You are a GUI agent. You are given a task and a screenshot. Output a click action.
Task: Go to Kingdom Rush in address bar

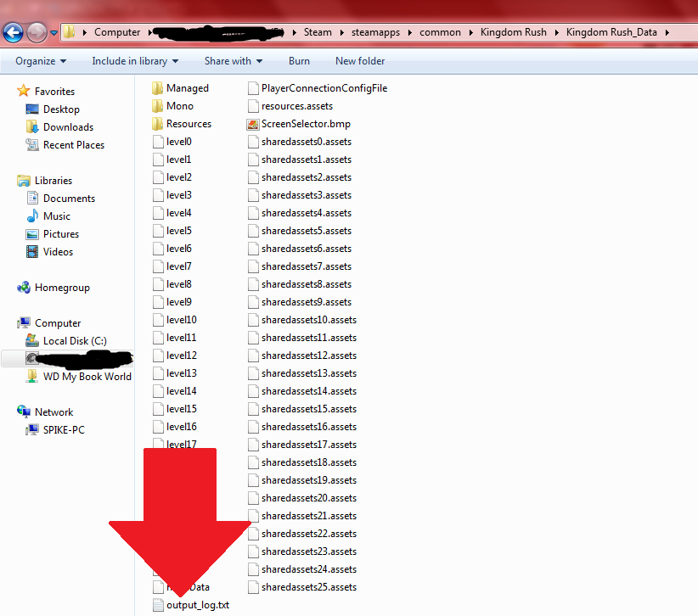(513, 32)
